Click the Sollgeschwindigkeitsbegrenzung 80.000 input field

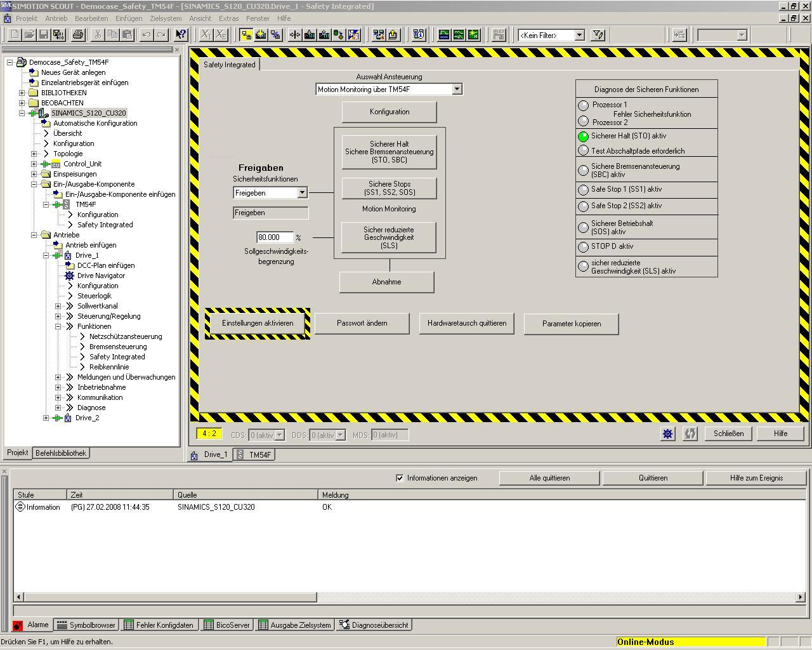coord(275,237)
